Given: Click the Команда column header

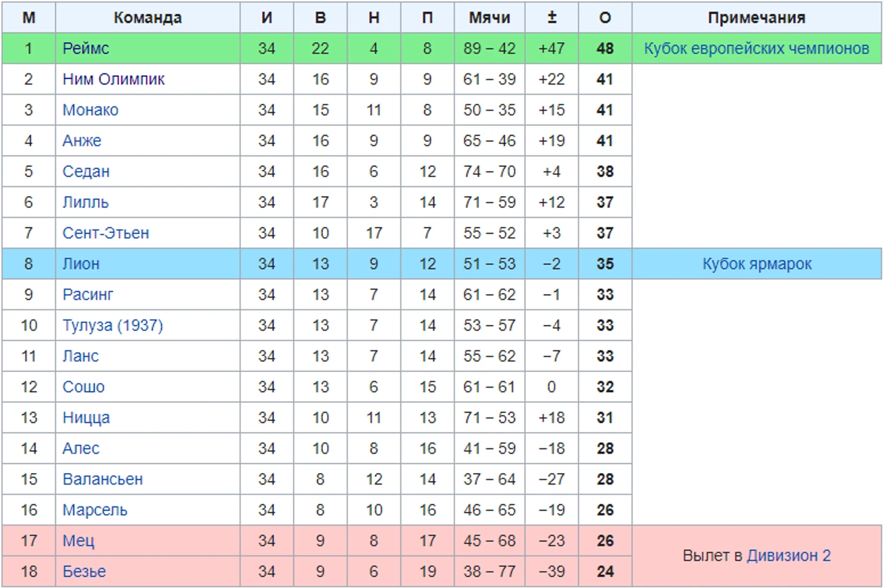Looking at the screenshot, I should 148,18.
